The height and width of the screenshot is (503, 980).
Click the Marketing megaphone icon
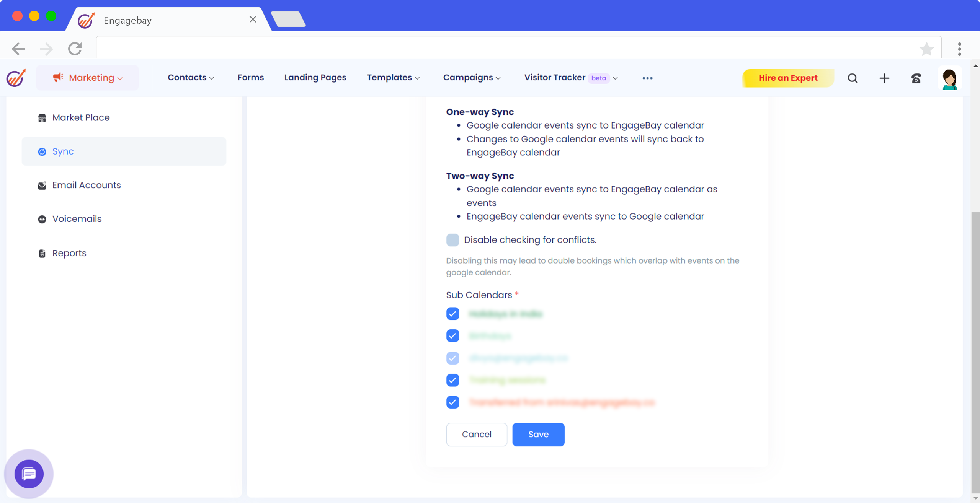[x=58, y=77]
